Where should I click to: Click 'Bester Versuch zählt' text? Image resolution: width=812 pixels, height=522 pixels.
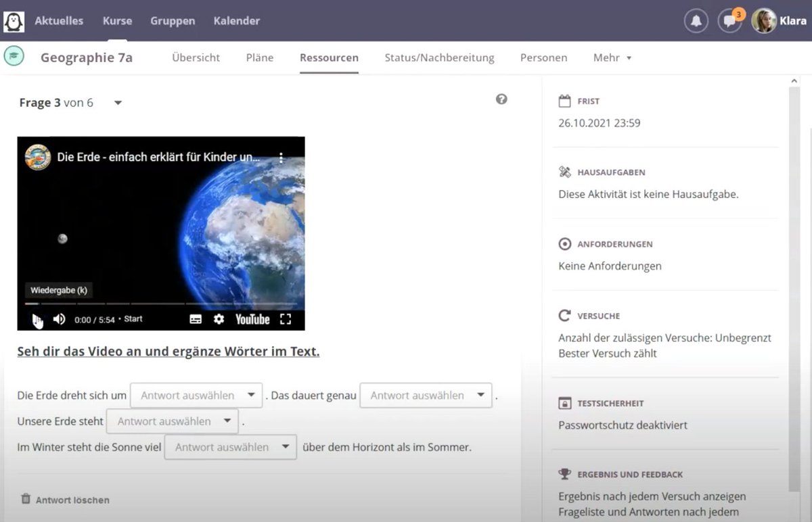pyautogui.click(x=608, y=353)
